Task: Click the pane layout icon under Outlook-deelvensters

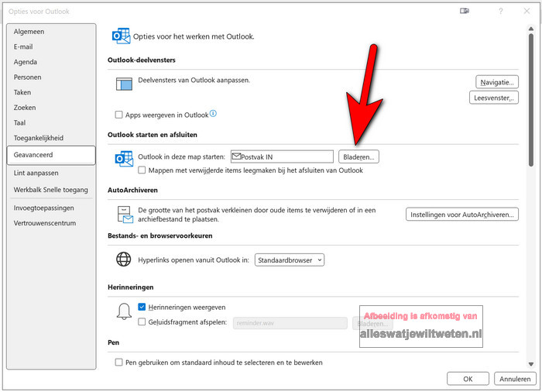Action: click(x=124, y=84)
